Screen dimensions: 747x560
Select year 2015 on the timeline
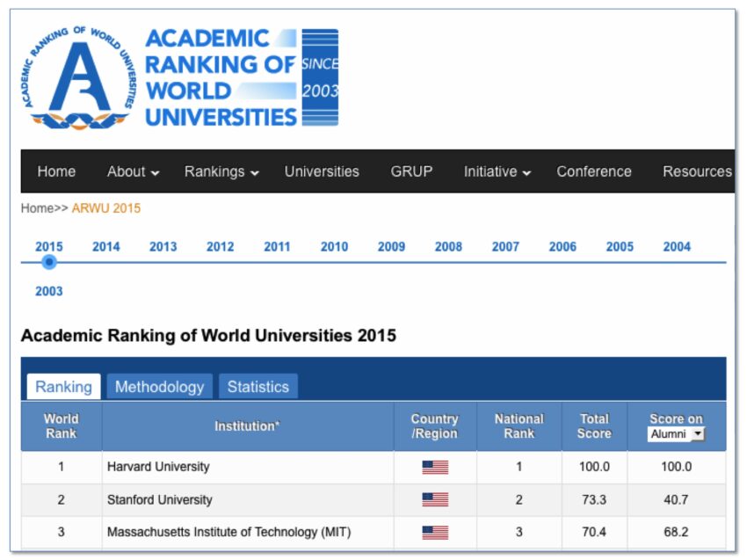[49, 247]
